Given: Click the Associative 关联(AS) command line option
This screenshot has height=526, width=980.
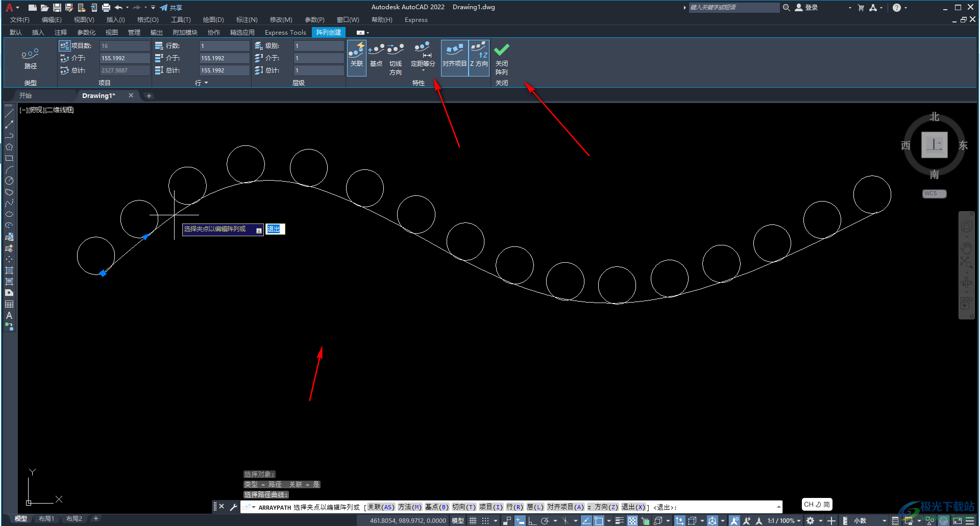Looking at the screenshot, I should click(381, 507).
